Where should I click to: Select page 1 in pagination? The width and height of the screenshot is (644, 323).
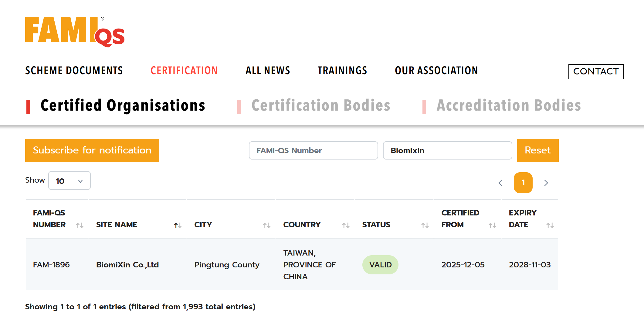coord(523,183)
